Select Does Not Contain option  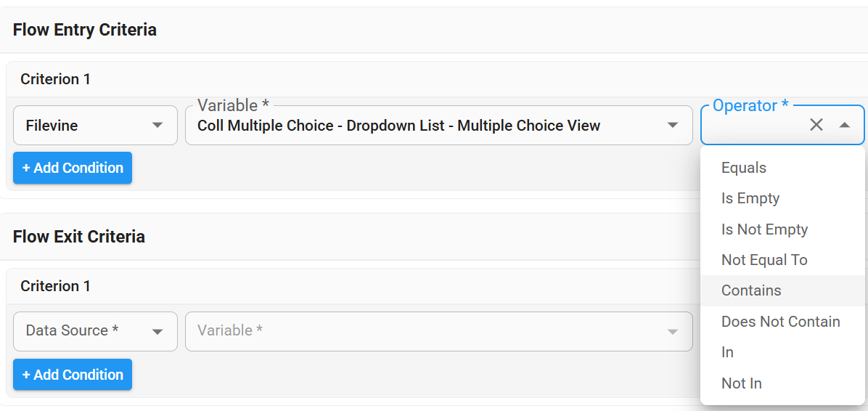click(780, 322)
